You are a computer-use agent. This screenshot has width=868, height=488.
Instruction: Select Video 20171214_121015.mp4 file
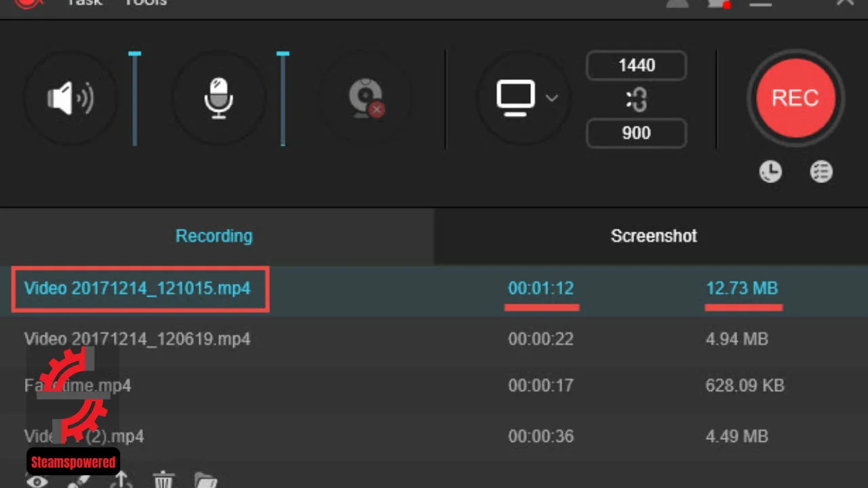point(138,289)
